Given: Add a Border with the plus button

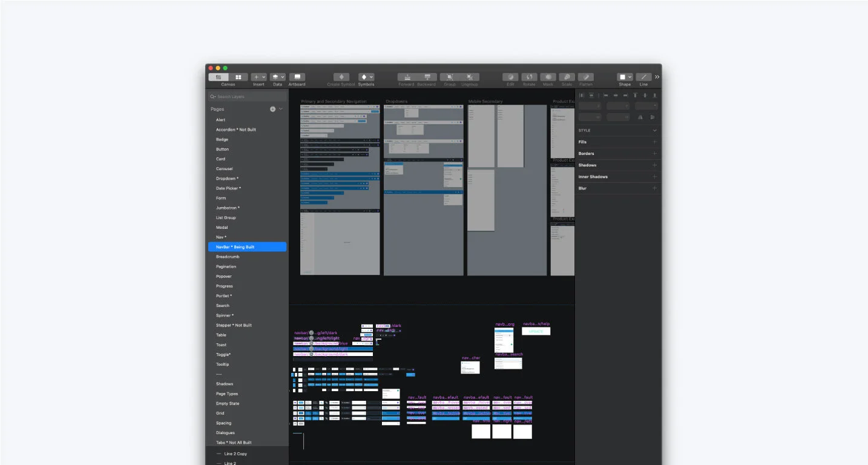Looking at the screenshot, I should 654,153.
